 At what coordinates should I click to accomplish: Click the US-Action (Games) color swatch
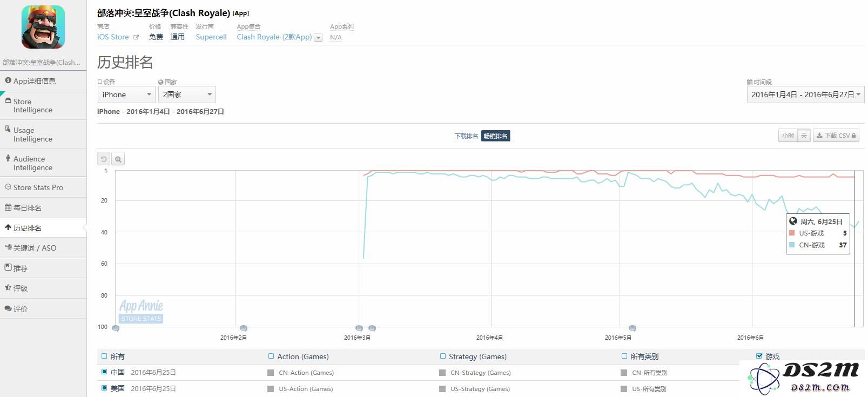click(271, 389)
